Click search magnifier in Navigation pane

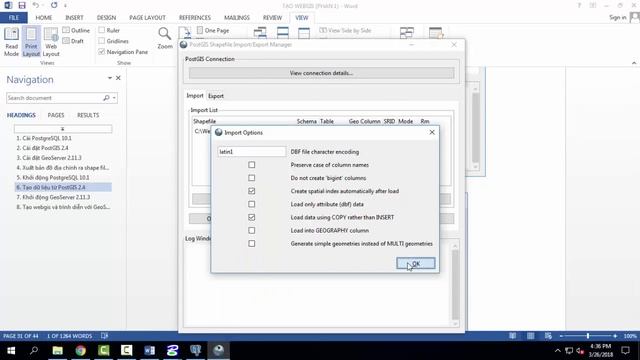pos(106,98)
